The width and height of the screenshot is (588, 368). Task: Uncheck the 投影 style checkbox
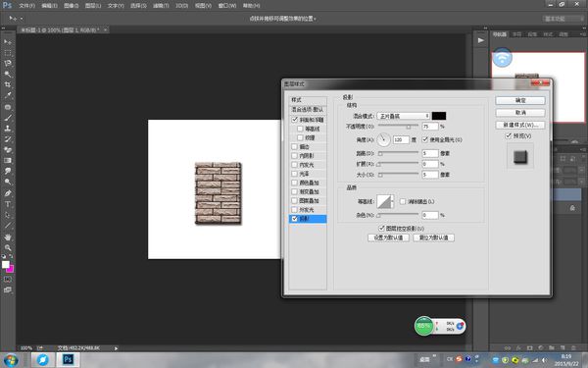[x=295, y=219]
